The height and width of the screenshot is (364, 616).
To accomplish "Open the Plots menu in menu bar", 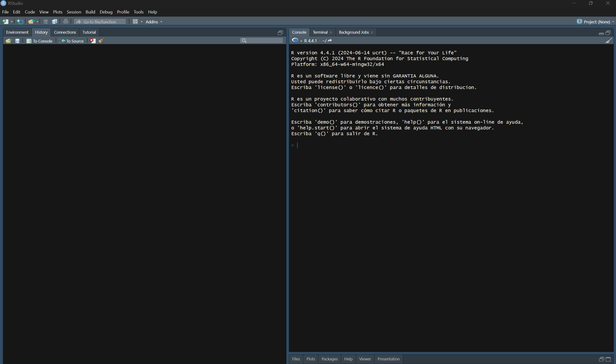I will [x=58, y=12].
